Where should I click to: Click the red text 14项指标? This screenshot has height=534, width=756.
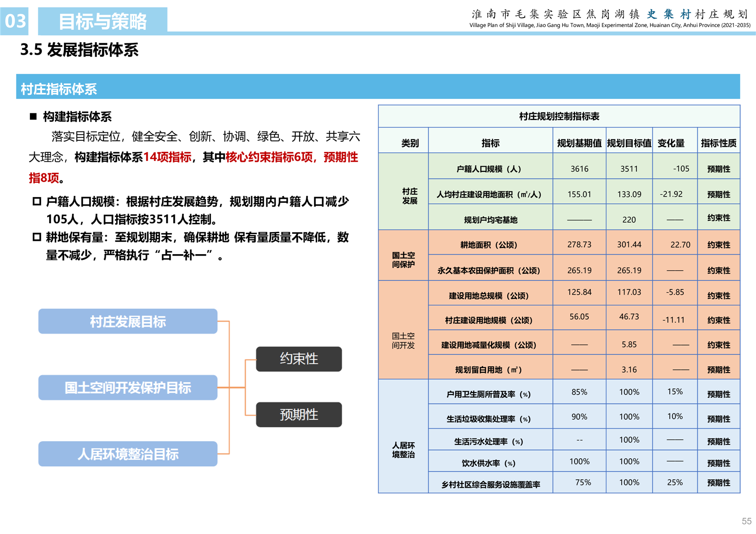click(x=167, y=157)
